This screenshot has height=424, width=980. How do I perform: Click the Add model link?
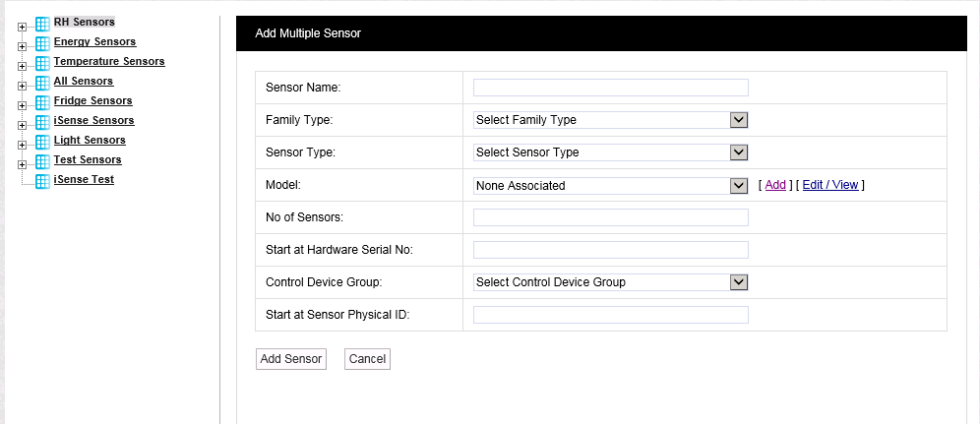(x=774, y=185)
